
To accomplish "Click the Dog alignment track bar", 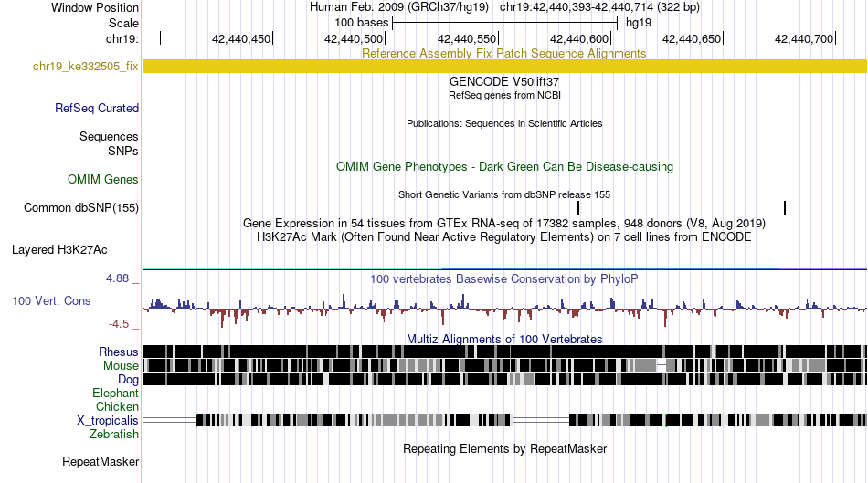I will click(x=504, y=379).
